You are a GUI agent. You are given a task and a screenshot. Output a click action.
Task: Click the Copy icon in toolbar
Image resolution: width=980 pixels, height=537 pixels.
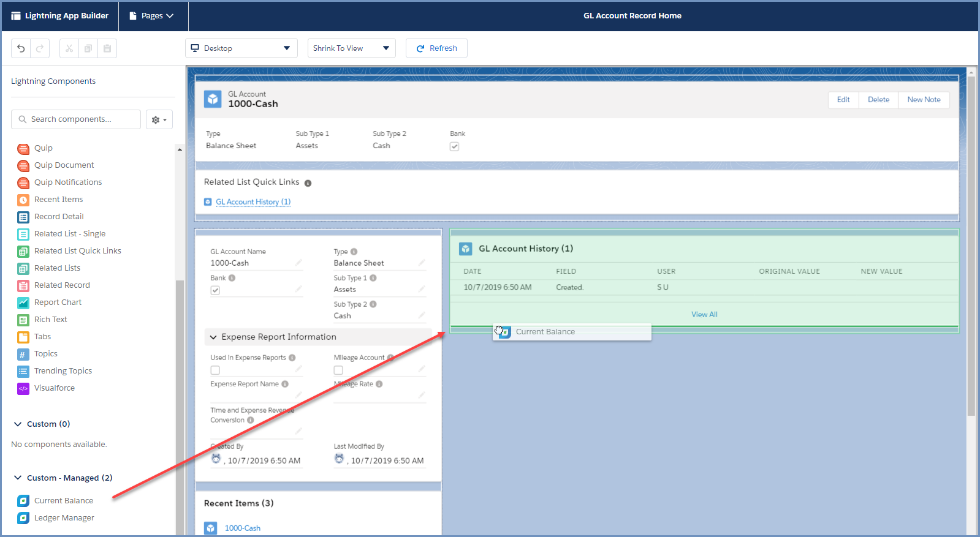[x=88, y=48]
